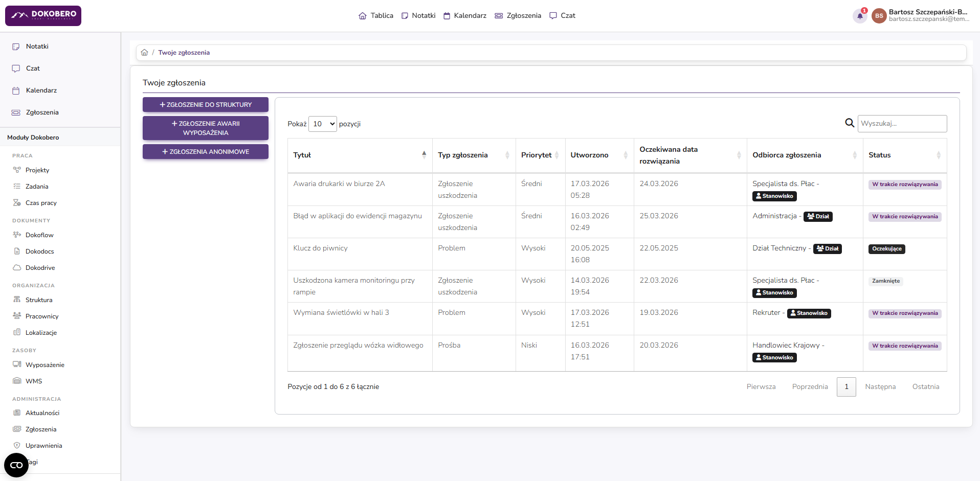Open the Bartosz Szczepański profile menu
The width and height of the screenshot is (980, 481).
coord(918,15)
